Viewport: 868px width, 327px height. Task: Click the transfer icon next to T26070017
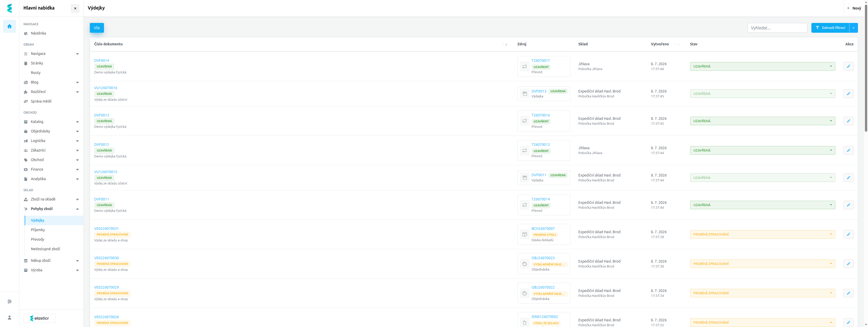[x=524, y=66]
